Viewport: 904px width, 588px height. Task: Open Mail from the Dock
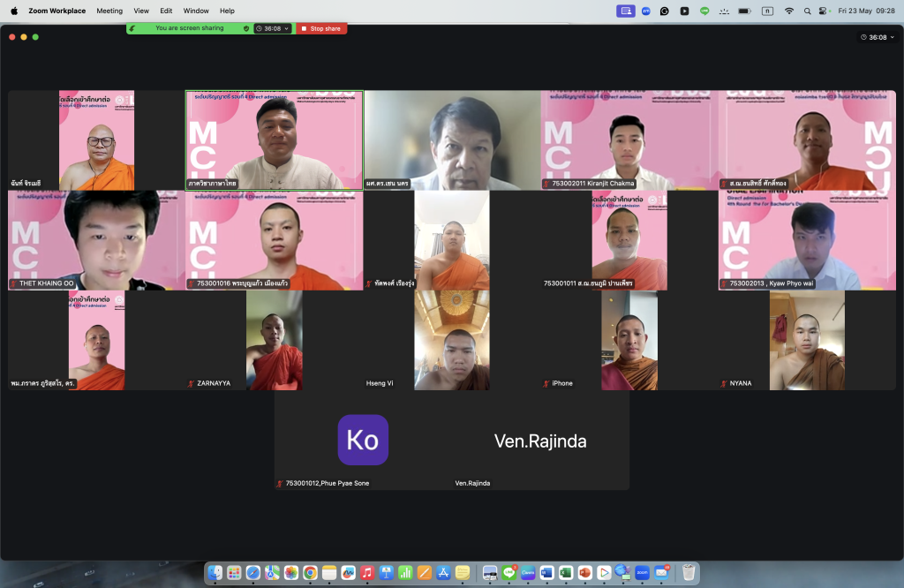(x=661, y=572)
